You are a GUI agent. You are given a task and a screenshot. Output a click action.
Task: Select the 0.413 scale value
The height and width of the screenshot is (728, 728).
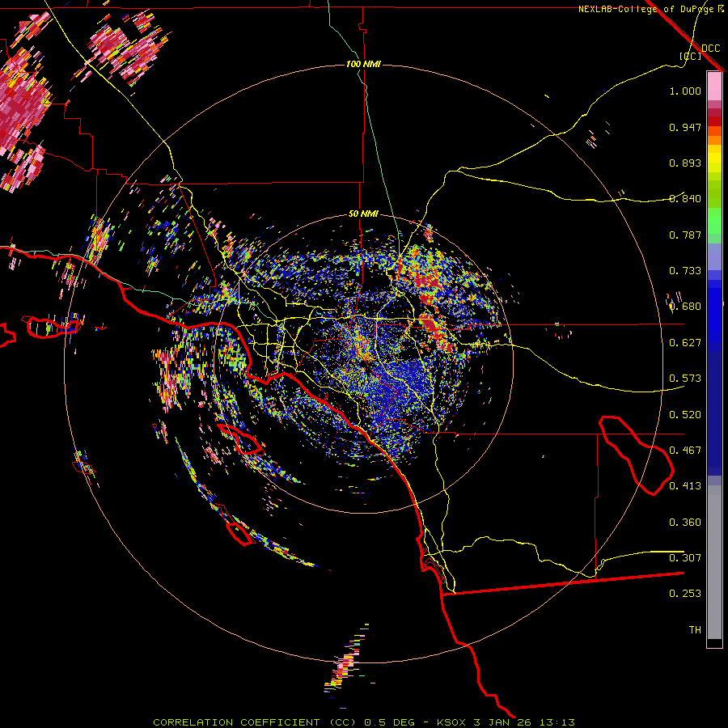685,486
